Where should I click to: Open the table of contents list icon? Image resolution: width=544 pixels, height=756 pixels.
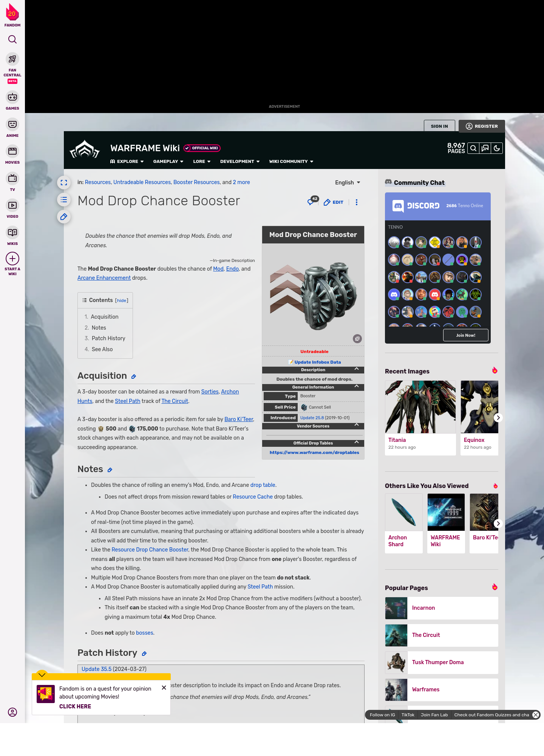(x=64, y=200)
